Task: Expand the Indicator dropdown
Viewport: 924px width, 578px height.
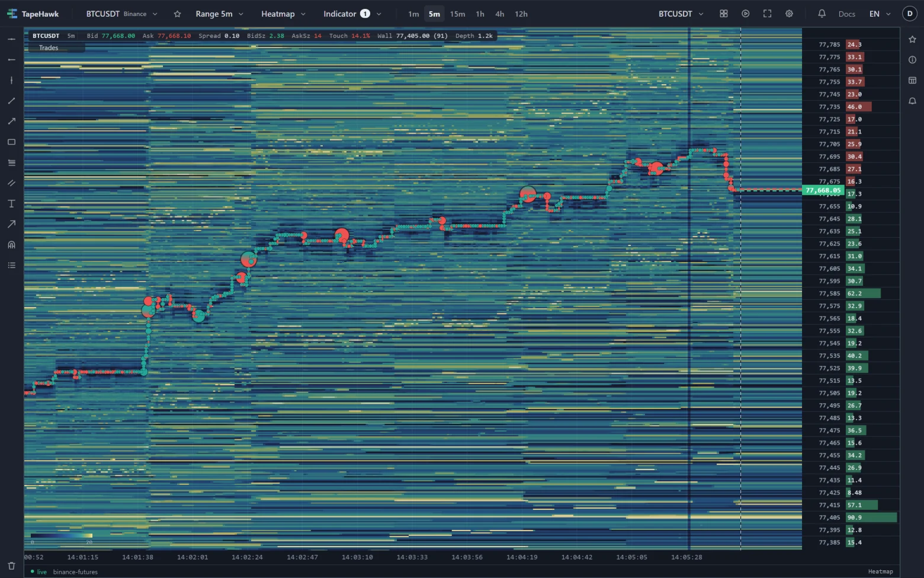Action: point(352,14)
